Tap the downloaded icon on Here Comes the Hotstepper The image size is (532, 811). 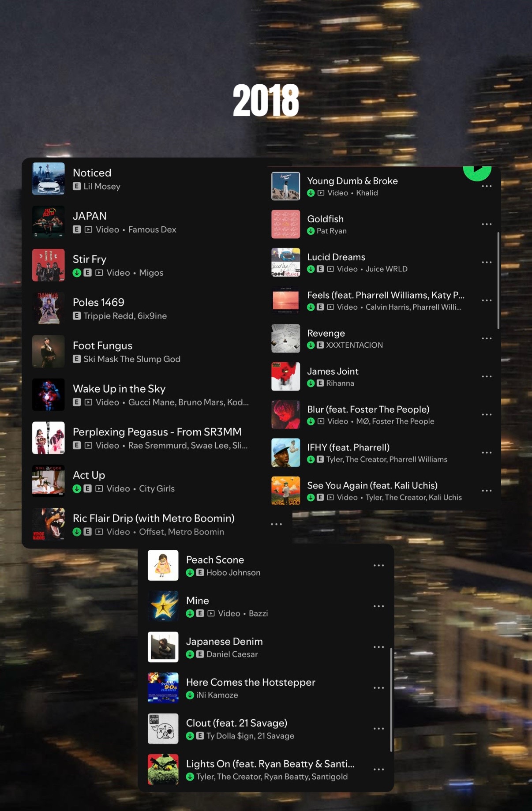coord(190,695)
